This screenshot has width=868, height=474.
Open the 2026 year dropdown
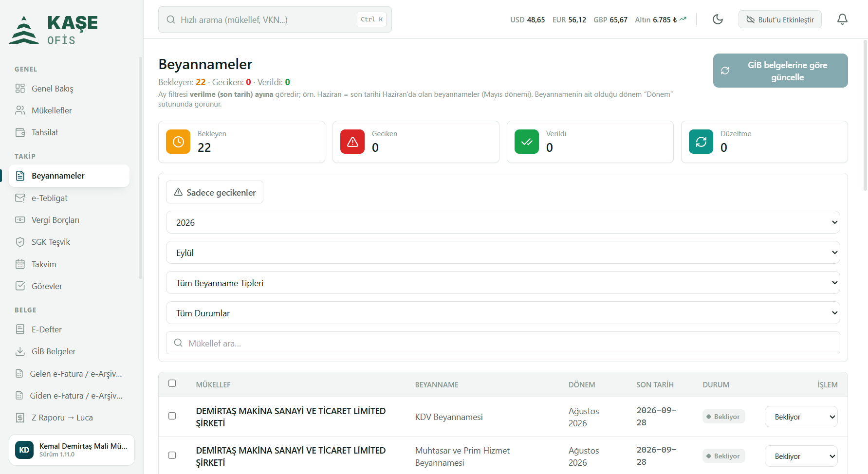pyautogui.click(x=503, y=222)
